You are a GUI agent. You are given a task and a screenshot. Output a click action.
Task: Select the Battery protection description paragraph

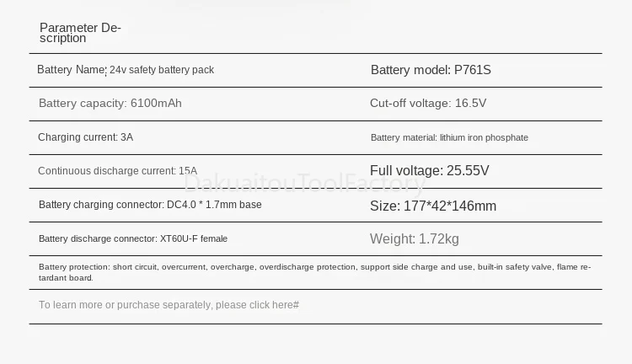pos(315,272)
